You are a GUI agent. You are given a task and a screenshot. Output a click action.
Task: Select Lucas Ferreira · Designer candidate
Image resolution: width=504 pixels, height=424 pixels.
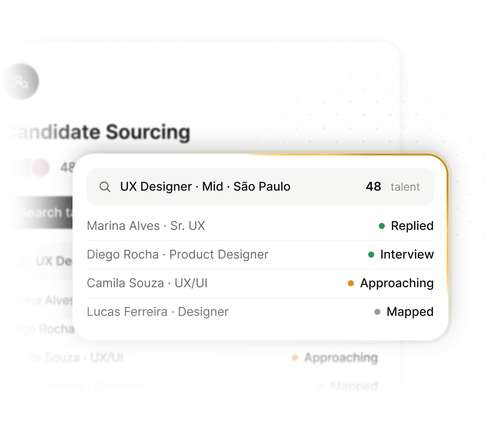(x=260, y=312)
